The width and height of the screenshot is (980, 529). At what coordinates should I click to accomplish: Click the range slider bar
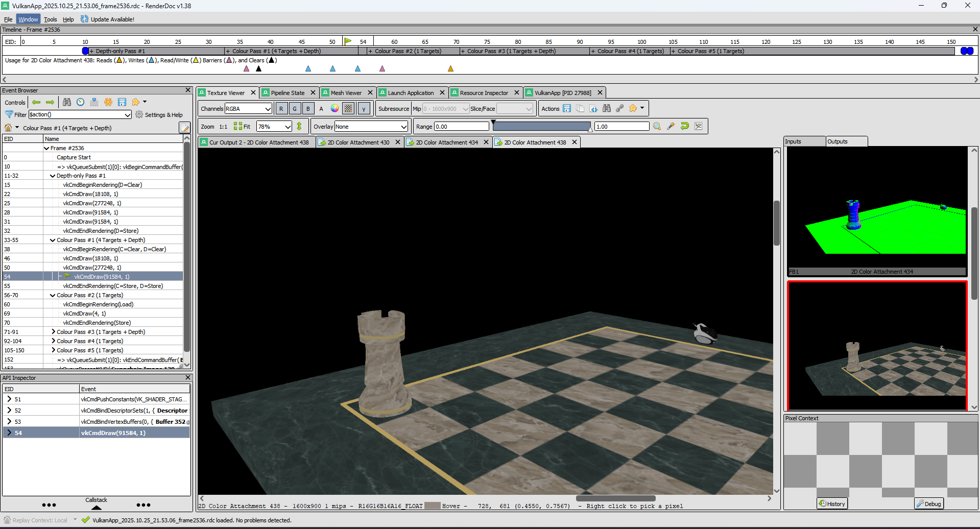click(x=541, y=126)
